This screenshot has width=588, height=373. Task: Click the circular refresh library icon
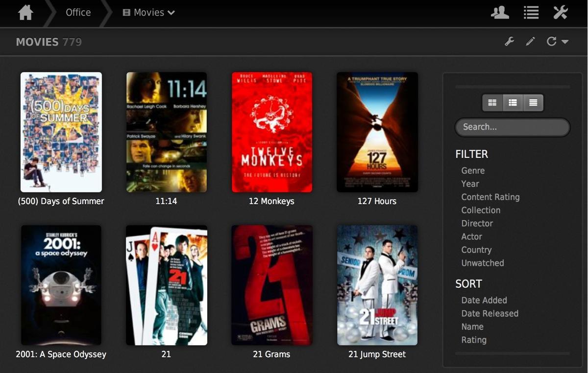552,42
